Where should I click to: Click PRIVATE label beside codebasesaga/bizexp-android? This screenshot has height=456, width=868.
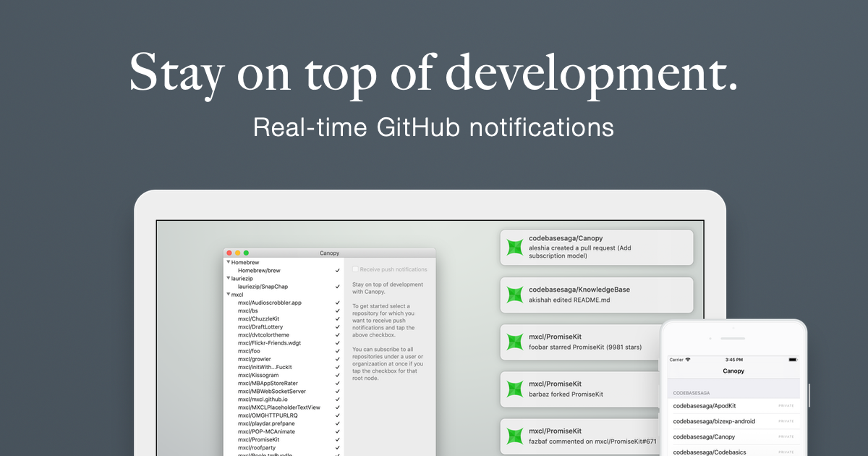pyautogui.click(x=786, y=421)
